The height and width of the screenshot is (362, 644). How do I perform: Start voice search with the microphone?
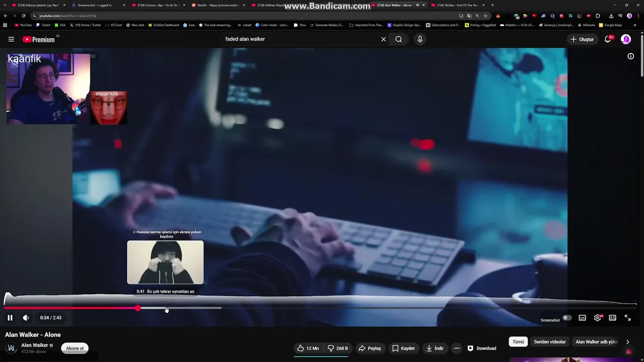pos(420,39)
